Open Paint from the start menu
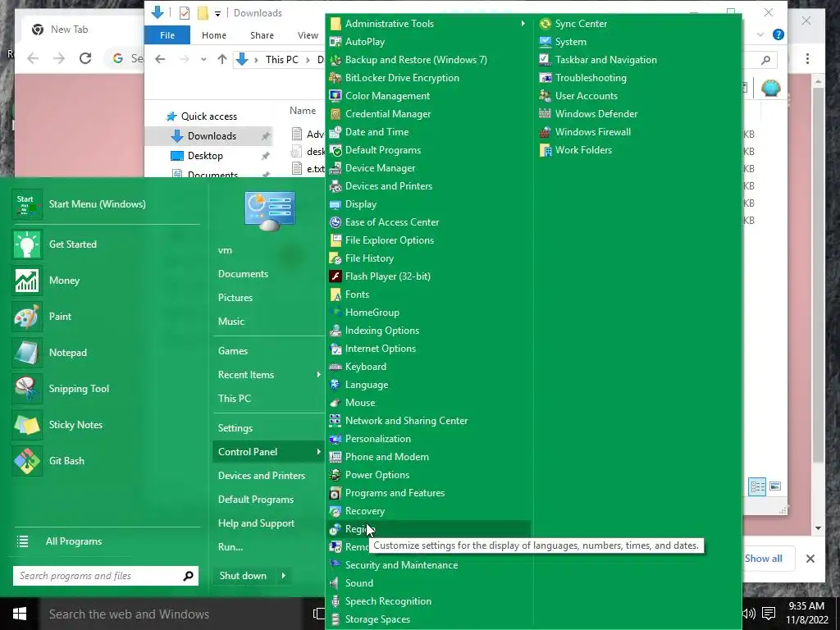Screen dimensions: 840x630 coord(27,317)
